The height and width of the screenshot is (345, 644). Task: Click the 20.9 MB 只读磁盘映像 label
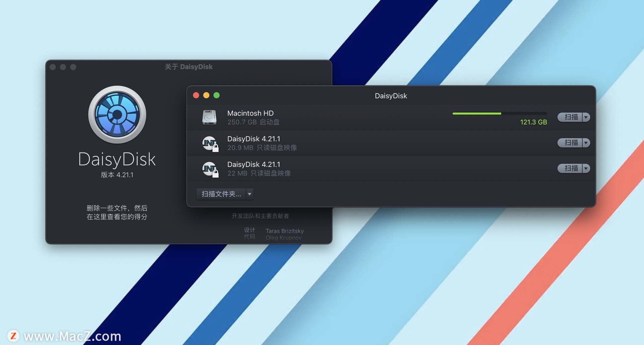pos(262,148)
